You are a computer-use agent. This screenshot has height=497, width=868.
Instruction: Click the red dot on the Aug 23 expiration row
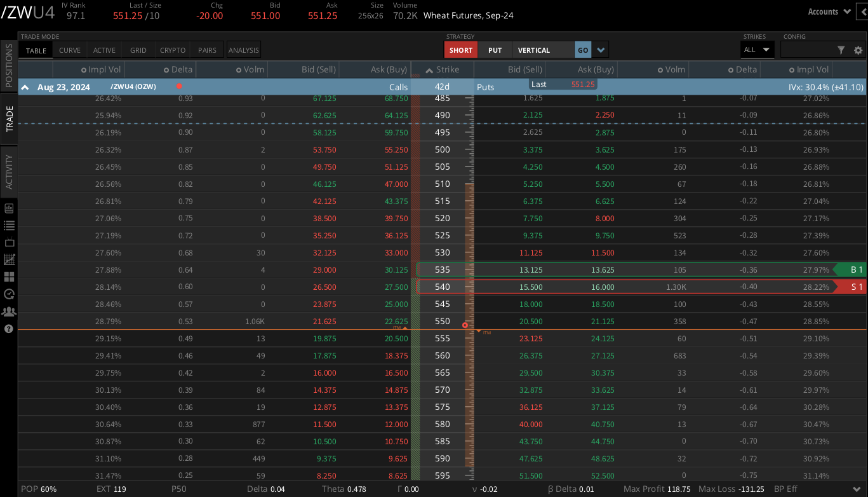[x=179, y=86]
